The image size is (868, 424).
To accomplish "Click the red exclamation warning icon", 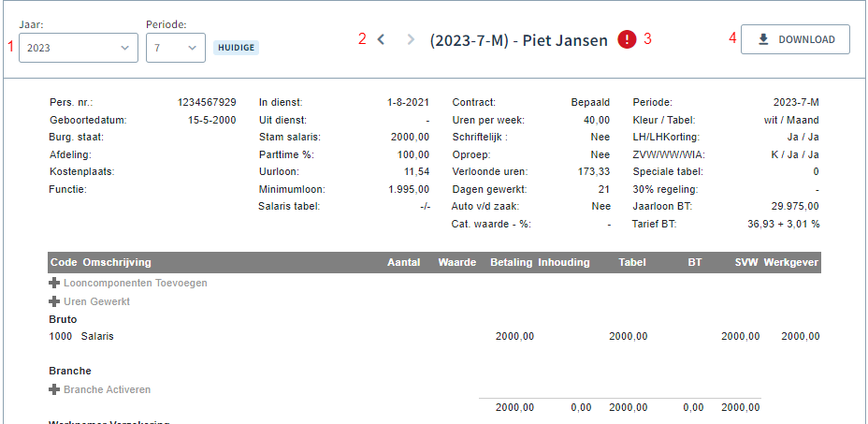I will coord(627,39).
